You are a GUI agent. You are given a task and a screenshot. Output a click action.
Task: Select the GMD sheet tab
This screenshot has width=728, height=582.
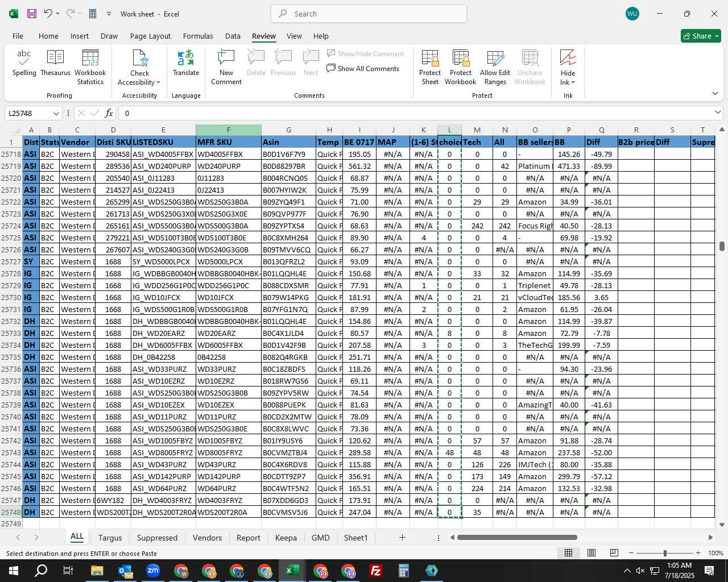pos(320,538)
